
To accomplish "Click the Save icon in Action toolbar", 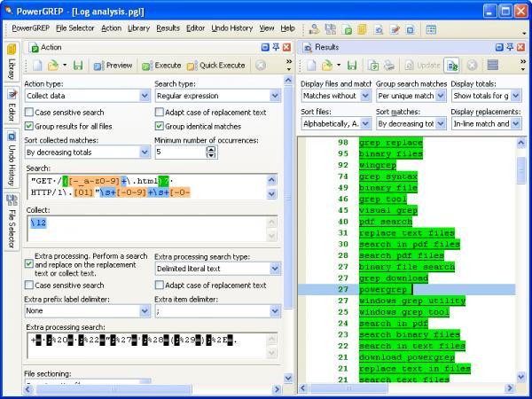I will click(x=78, y=65).
